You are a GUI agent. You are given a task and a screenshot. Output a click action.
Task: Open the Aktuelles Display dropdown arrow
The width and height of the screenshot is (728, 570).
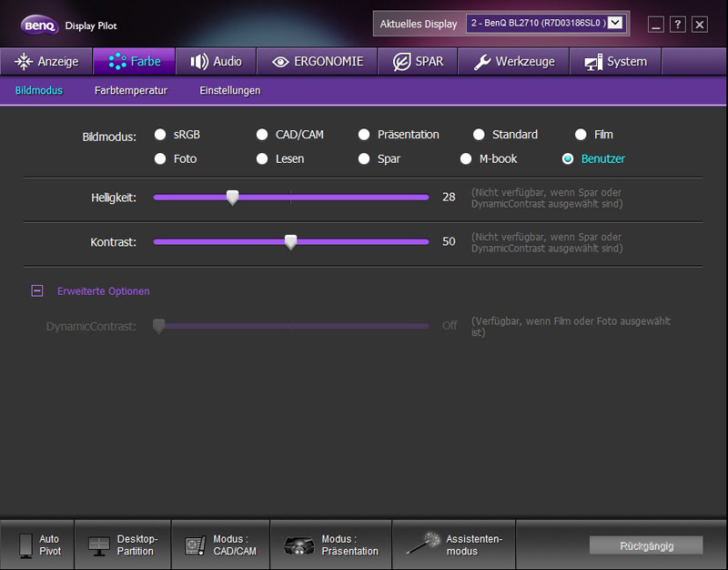615,22
